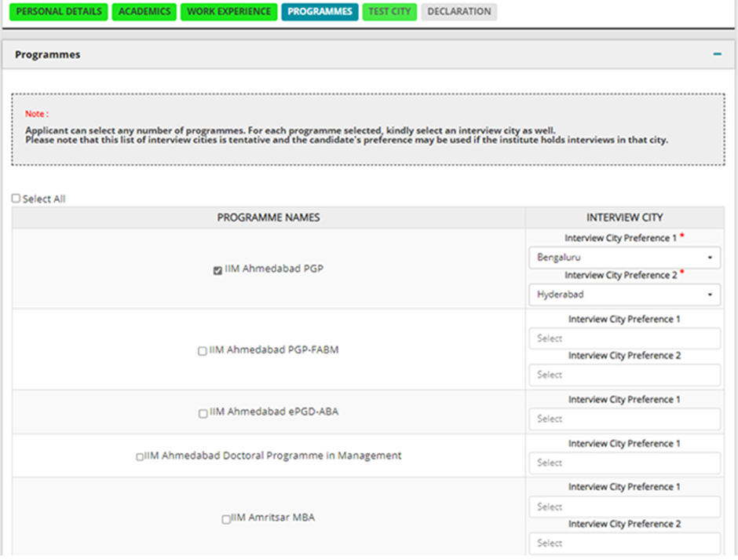Select IIM Ahmedabad PGP-FABM programme
The image size is (738, 560).
click(202, 351)
